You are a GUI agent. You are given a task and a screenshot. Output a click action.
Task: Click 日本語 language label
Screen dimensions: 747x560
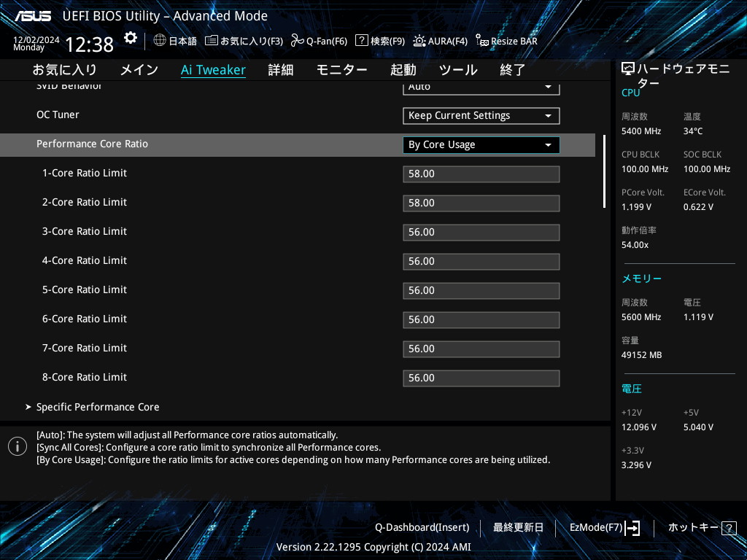(183, 42)
